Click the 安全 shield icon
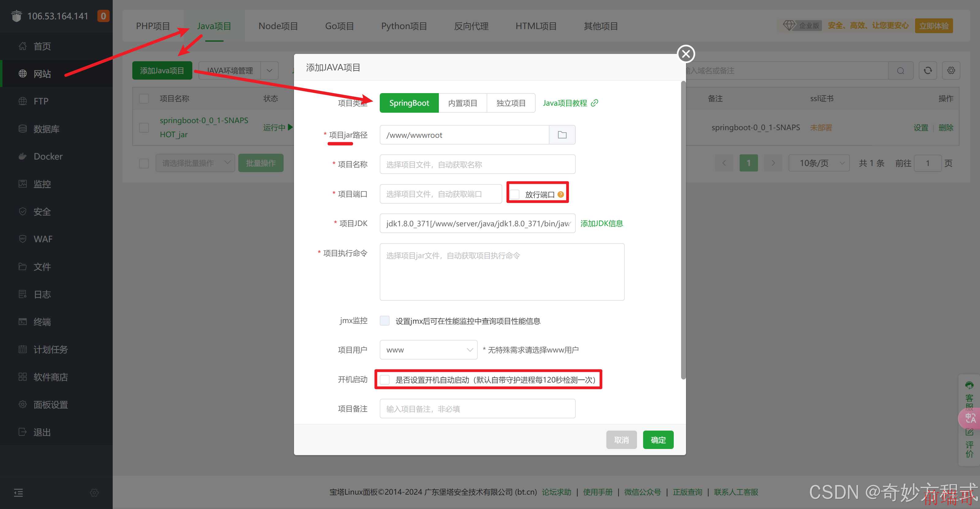The image size is (980, 509). pyautogui.click(x=22, y=212)
